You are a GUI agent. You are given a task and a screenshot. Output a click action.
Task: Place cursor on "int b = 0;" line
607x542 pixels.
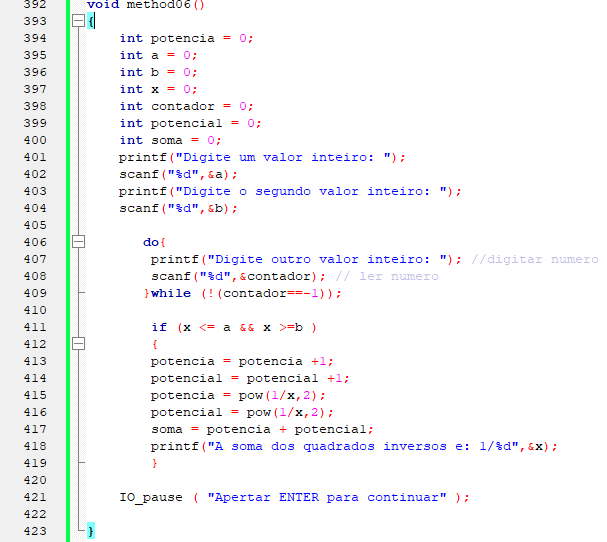[x=158, y=72]
